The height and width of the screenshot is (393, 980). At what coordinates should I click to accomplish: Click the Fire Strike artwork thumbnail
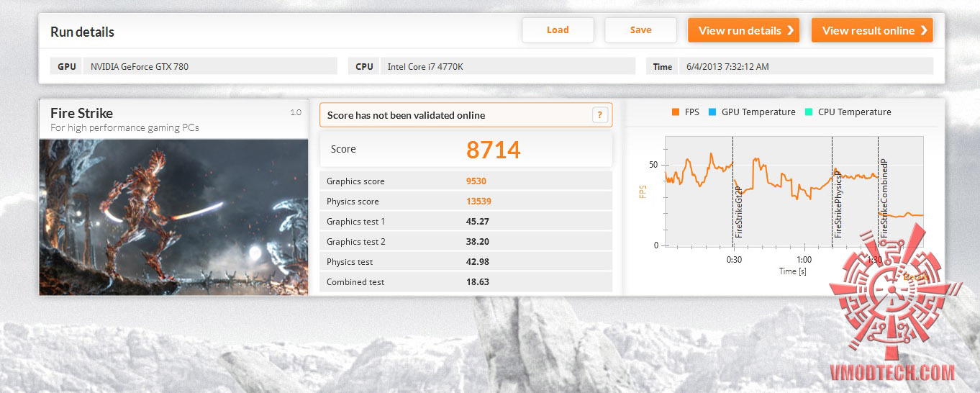pos(173,217)
